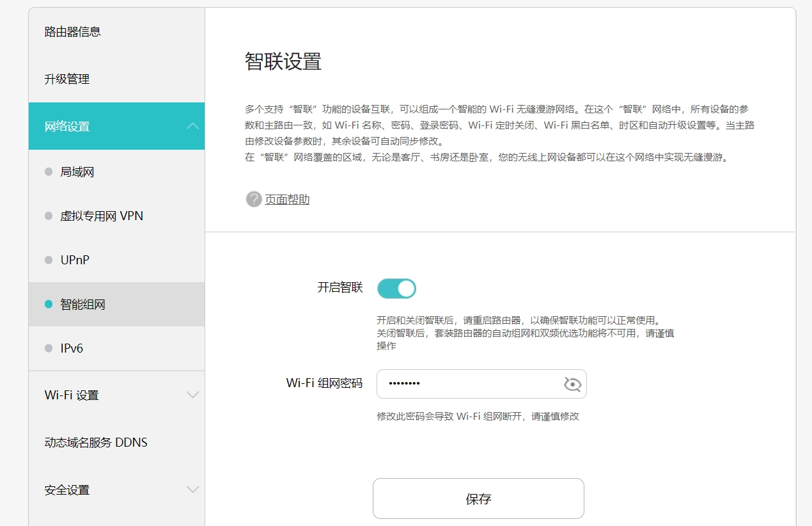The width and height of the screenshot is (812, 526).
Task: Show password with the eye icon
Action: pyautogui.click(x=572, y=384)
